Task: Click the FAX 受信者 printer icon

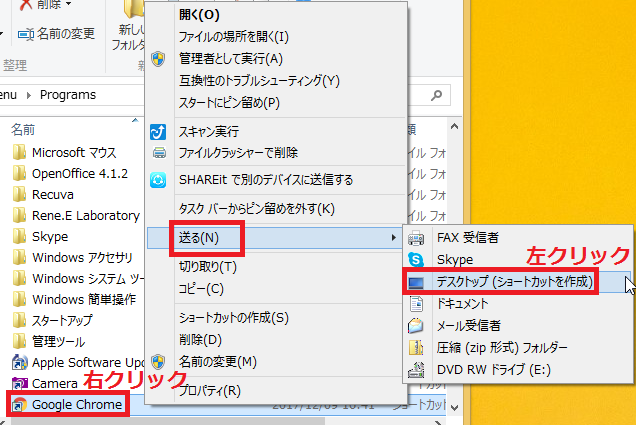Action: (416, 238)
